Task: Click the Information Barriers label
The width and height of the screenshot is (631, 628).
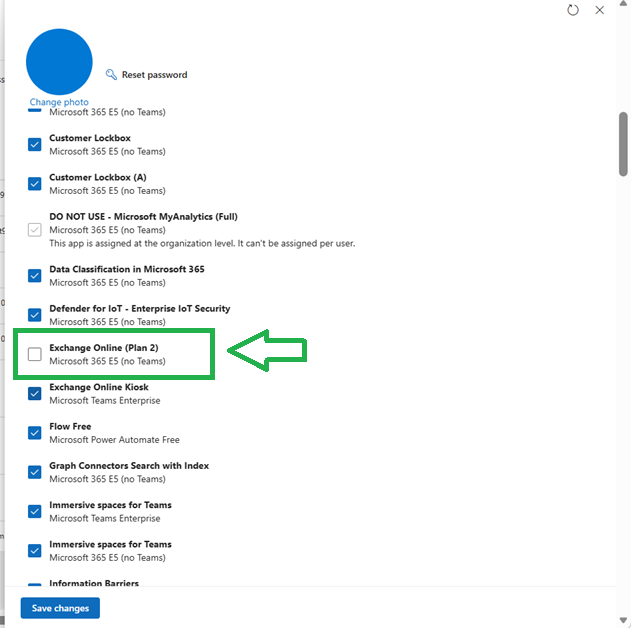Action: tap(94, 583)
